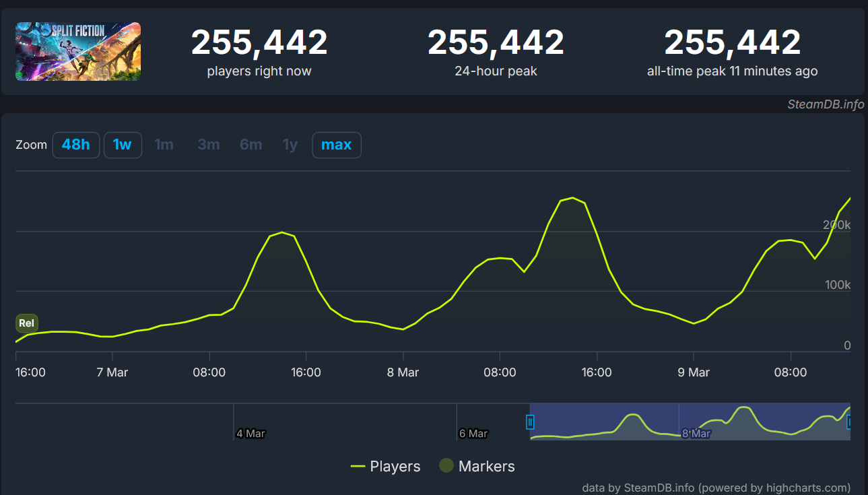Select the 1y zoom range

click(x=290, y=145)
